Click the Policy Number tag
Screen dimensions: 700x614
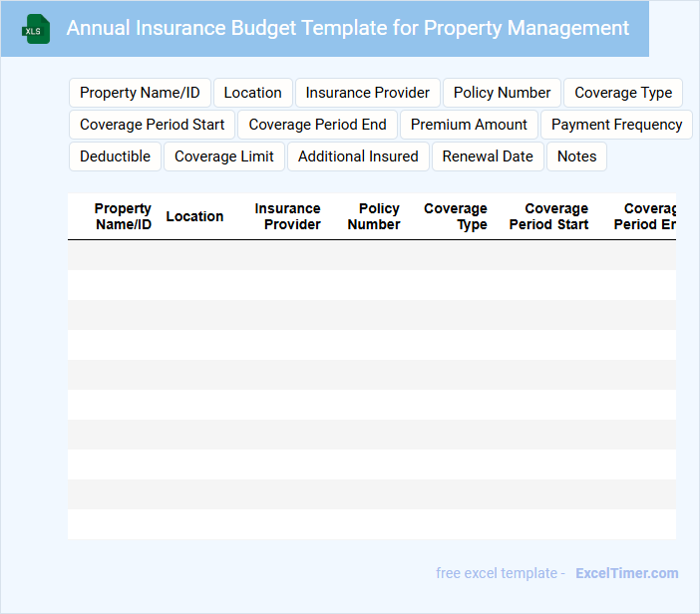click(x=502, y=93)
